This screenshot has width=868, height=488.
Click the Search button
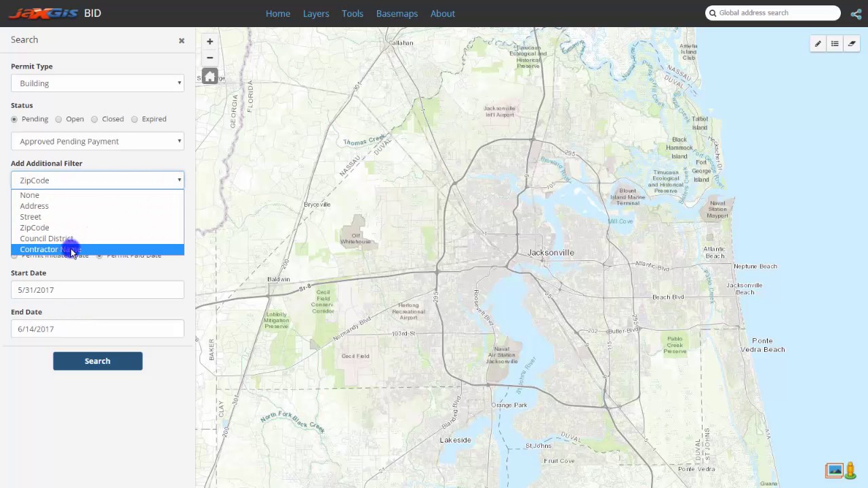[98, 361]
